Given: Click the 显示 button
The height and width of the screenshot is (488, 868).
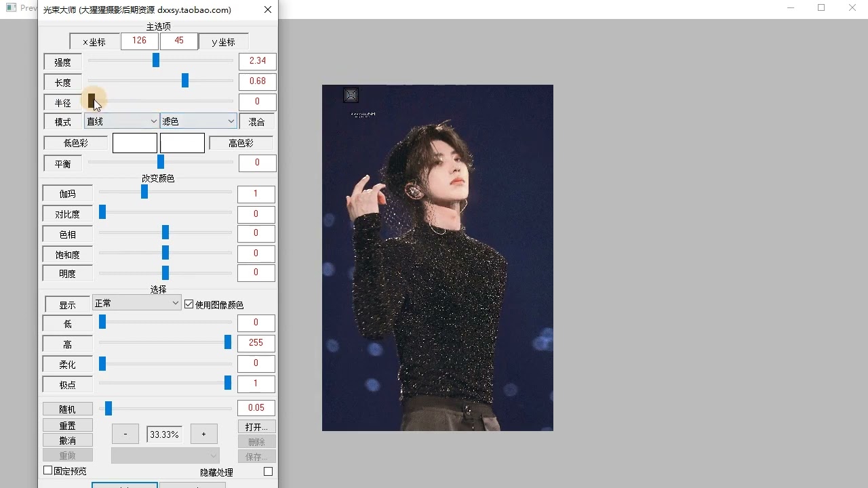Looking at the screenshot, I should click(x=68, y=305).
